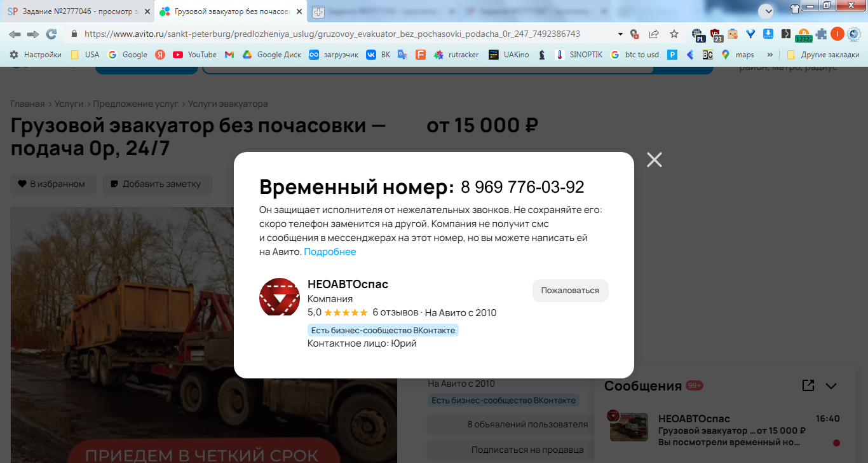Open НЕОАВТОспас company name in popup
Viewport: 868px width, 463px height.
pos(348,284)
